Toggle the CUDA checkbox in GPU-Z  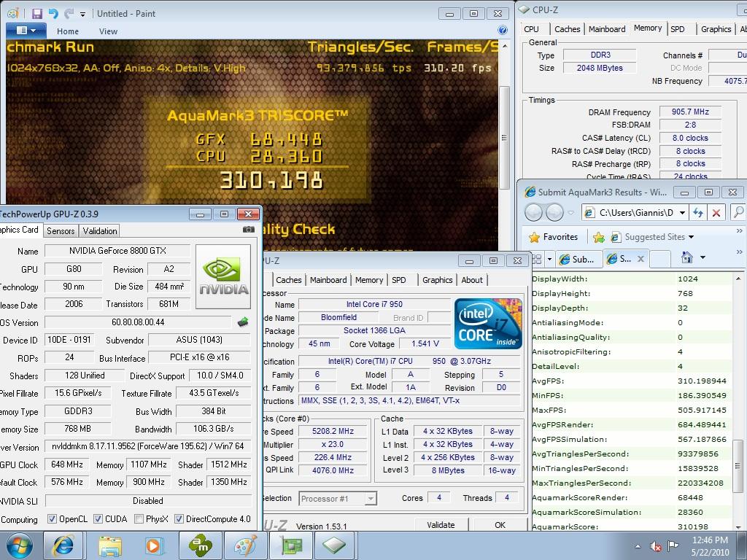(98, 519)
